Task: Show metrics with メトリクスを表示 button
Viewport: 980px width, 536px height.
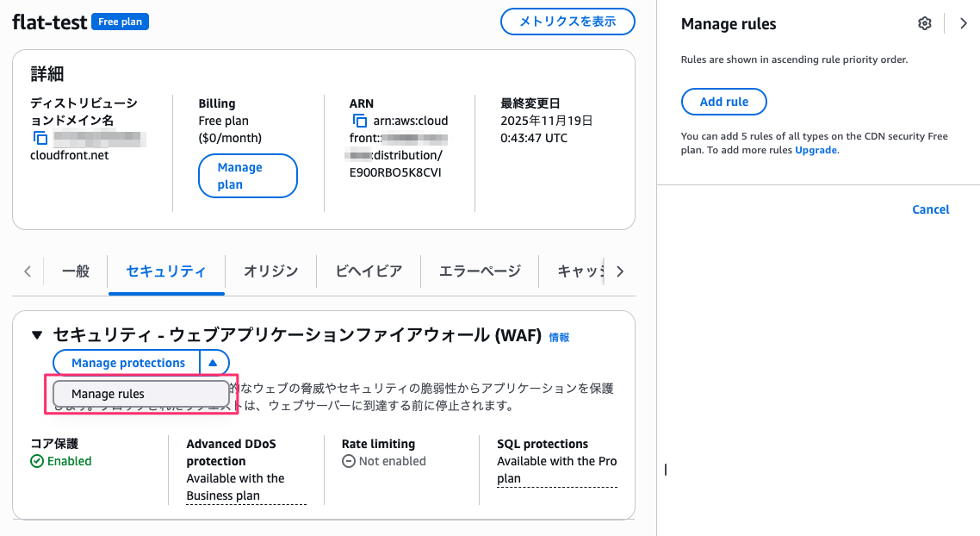Action: (x=568, y=22)
